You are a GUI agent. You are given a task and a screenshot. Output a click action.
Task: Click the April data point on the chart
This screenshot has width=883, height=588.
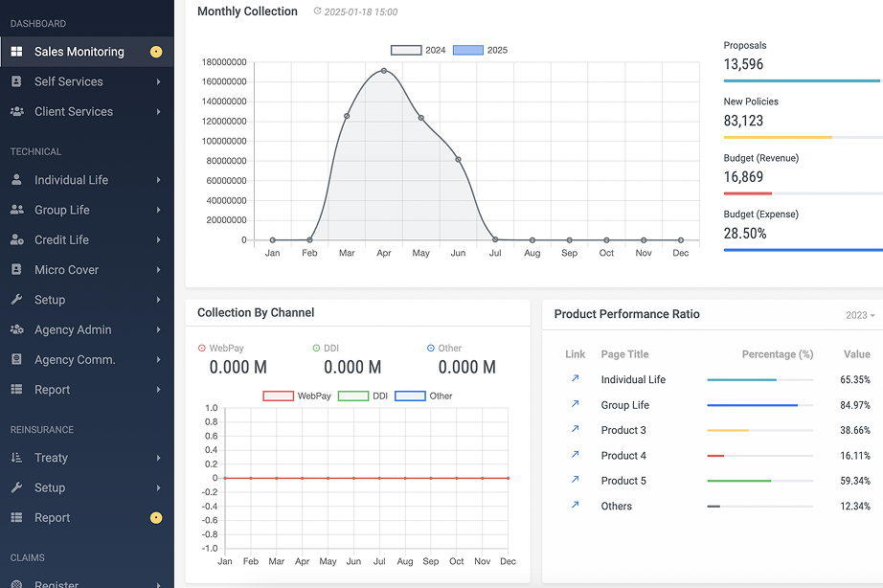(x=384, y=71)
